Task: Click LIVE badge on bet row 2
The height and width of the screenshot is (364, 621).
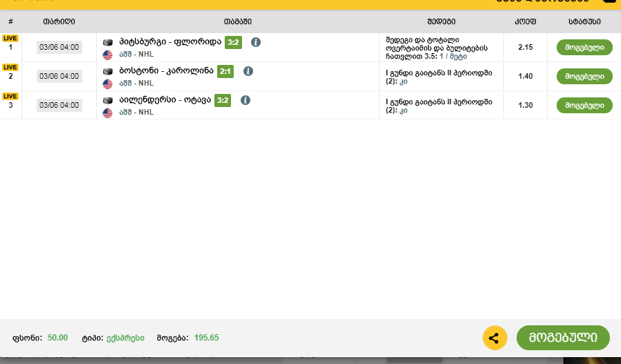Action: (x=10, y=67)
